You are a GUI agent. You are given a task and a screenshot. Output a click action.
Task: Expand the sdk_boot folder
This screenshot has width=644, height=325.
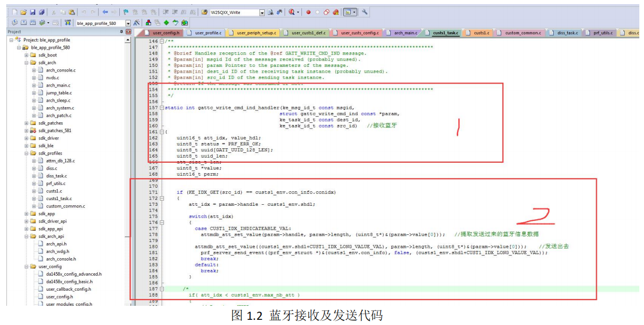tap(26, 55)
